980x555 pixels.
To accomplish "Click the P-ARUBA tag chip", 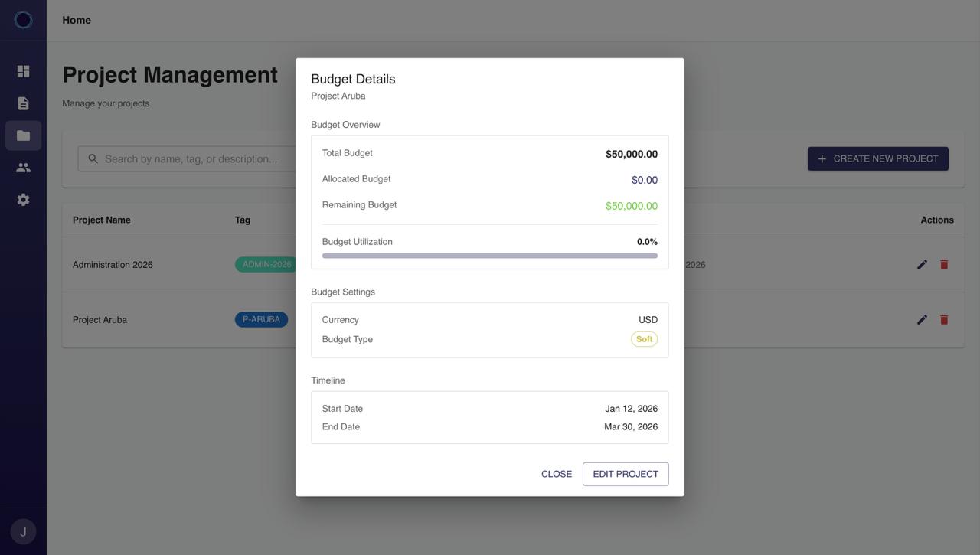I will [261, 319].
